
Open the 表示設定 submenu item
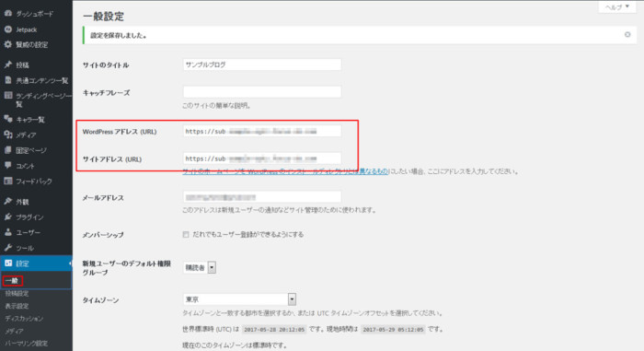[x=17, y=306]
